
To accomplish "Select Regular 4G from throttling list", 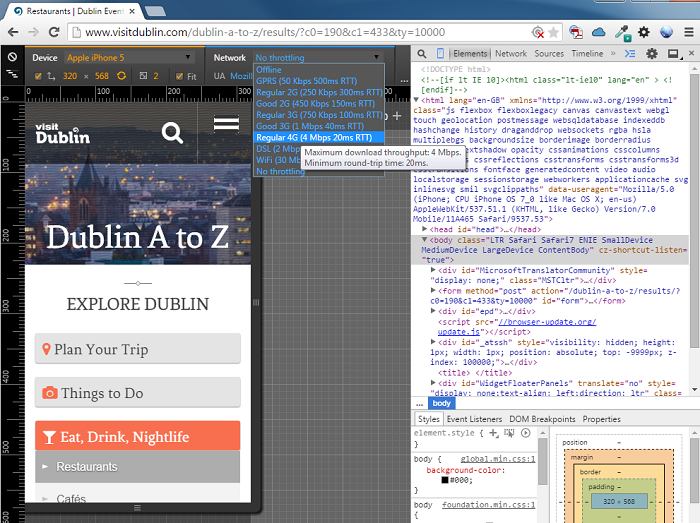I will 314,137.
